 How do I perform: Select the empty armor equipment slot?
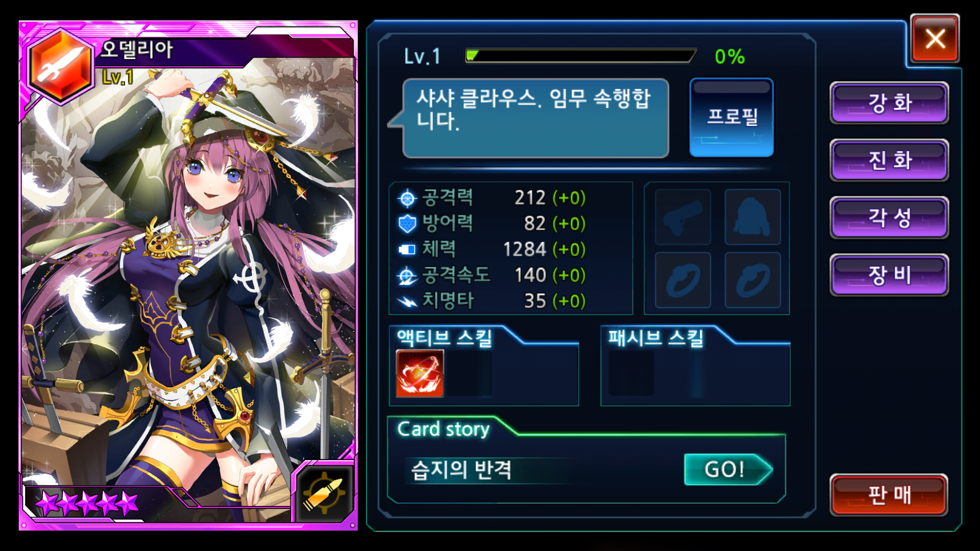pyautogui.click(x=753, y=217)
